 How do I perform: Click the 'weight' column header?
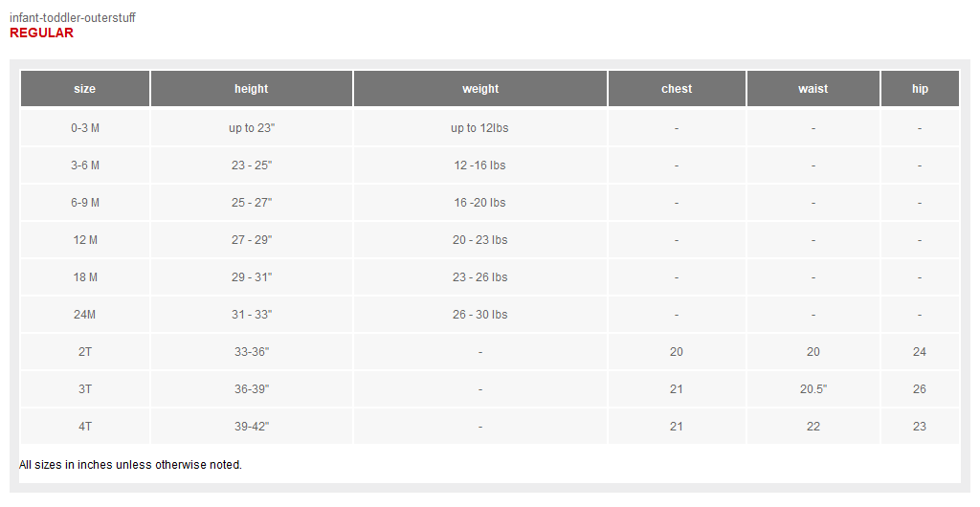[480, 89]
